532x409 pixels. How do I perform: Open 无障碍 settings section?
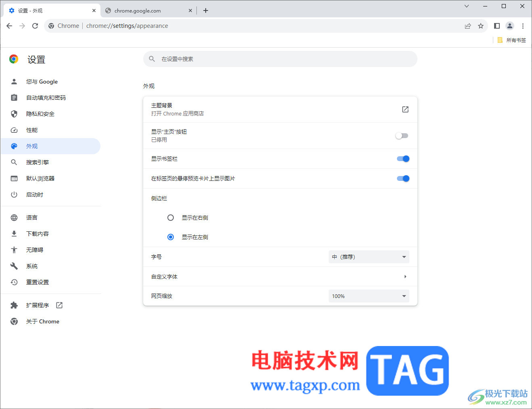(50, 250)
